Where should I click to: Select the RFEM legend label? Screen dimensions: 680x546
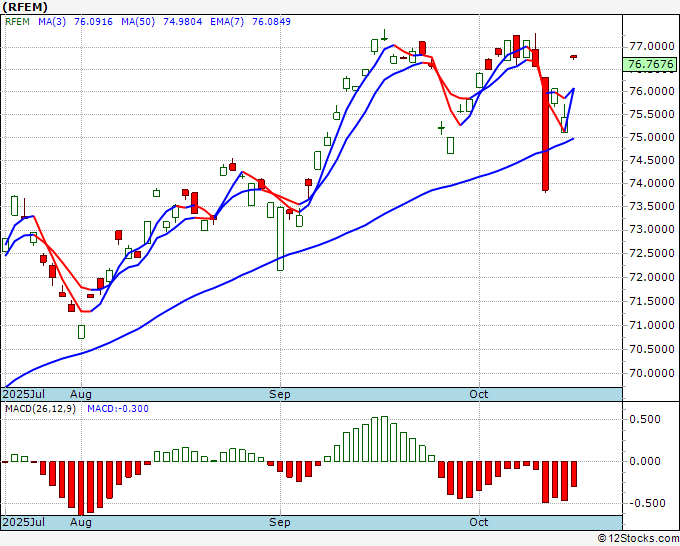(x=17, y=22)
